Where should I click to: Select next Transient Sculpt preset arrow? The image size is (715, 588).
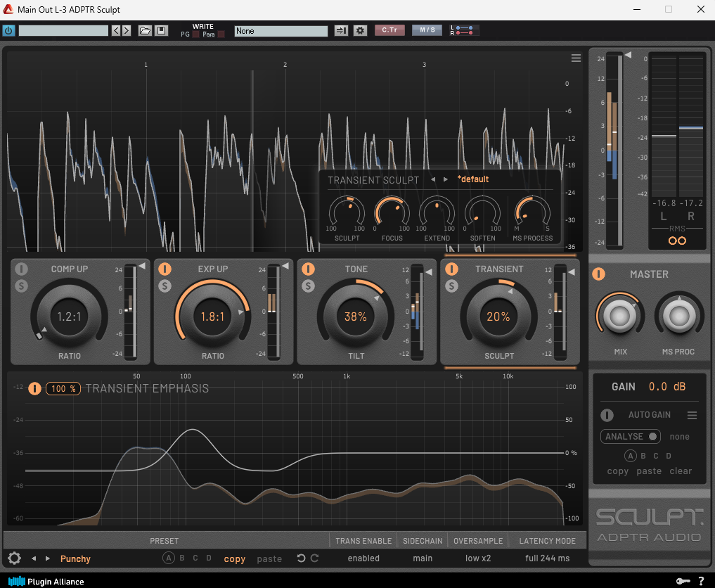pyautogui.click(x=446, y=180)
